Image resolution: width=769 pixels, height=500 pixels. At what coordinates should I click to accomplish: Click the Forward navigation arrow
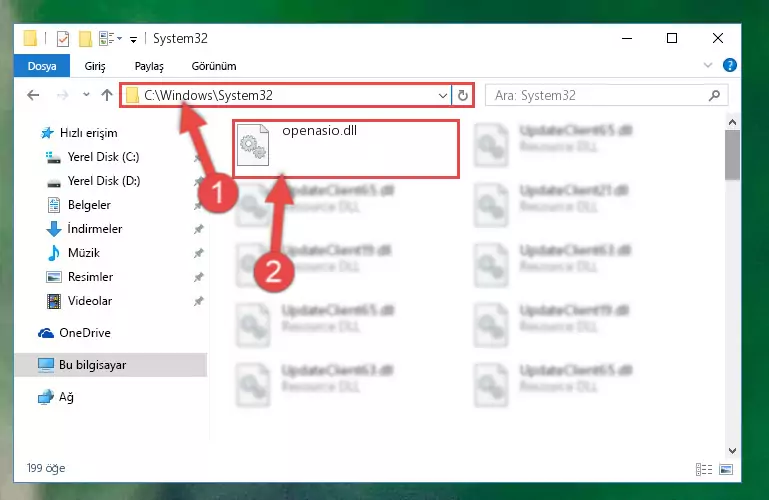pyautogui.click(x=62, y=95)
